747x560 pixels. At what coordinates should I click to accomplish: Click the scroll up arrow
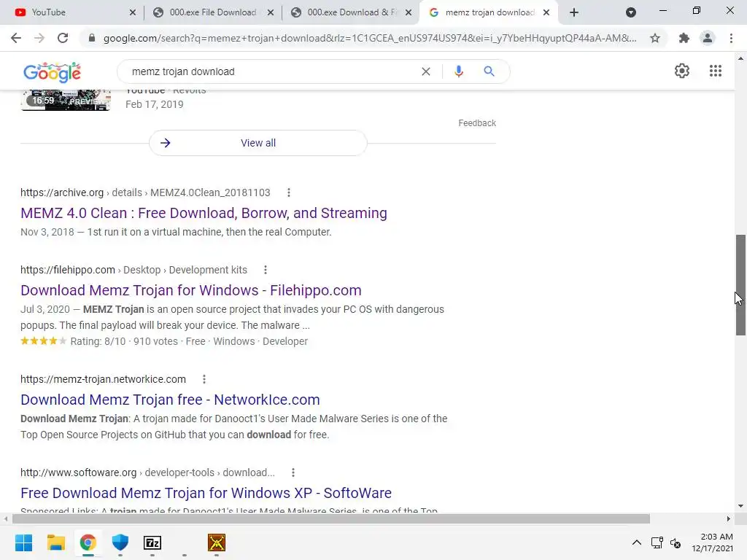coord(740,58)
